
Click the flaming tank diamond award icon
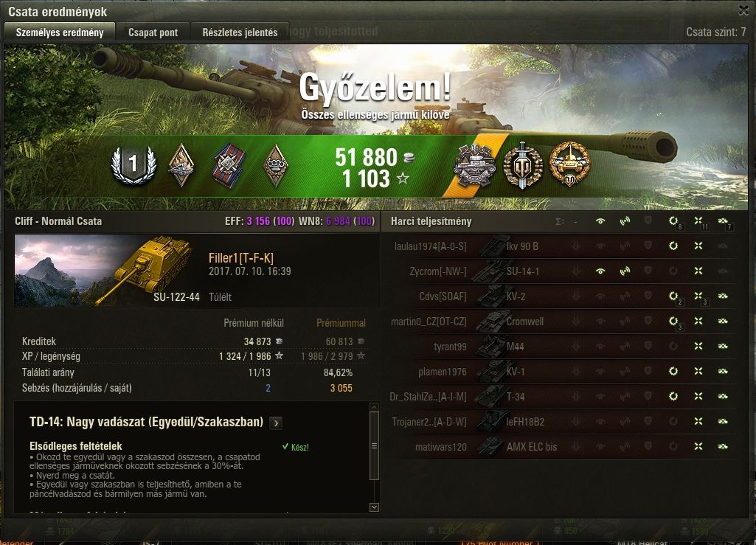tap(181, 165)
